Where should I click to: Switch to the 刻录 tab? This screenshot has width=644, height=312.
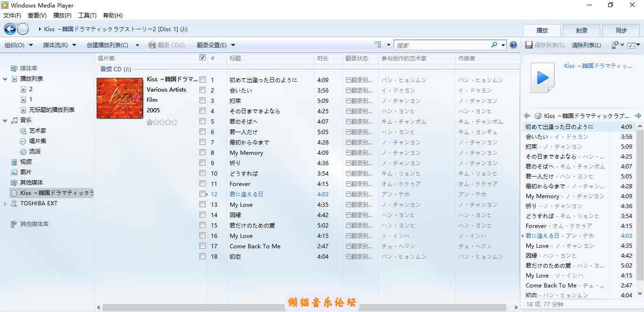click(x=581, y=30)
